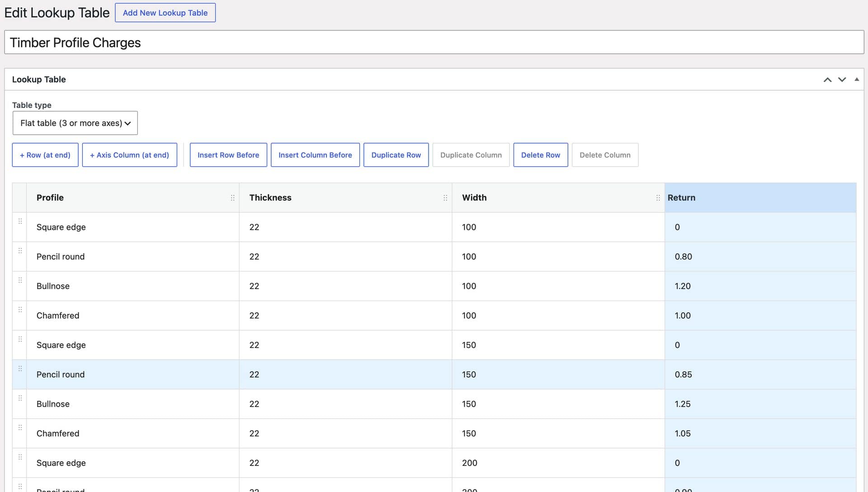Edit the Timber Profile Charges title field
The width and height of the screenshot is (868, 492).
(x=434, y=42)
